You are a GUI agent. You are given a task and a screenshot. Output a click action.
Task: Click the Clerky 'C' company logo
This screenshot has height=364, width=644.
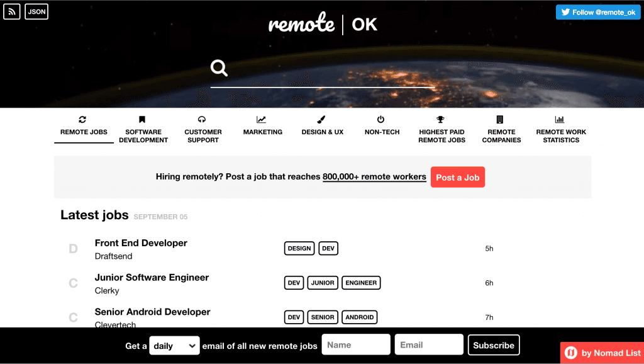[73, 283]
